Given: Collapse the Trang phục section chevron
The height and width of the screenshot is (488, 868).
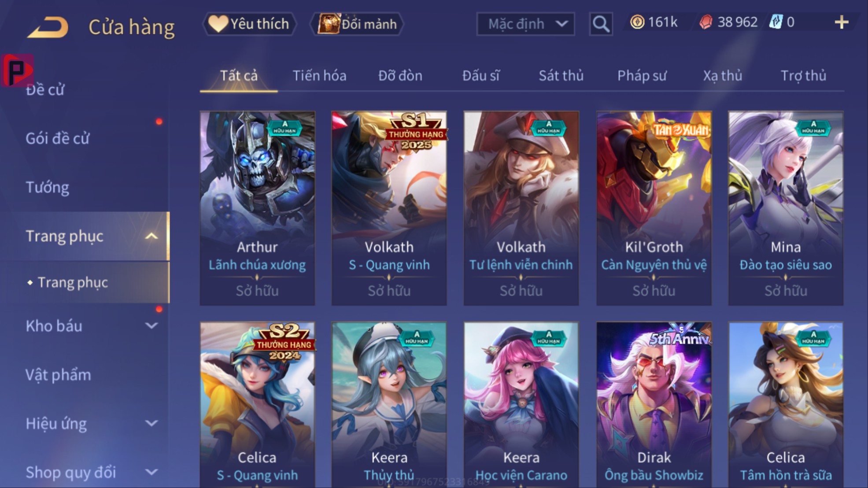Looking at the screenshot, I should tap(151, 236).
